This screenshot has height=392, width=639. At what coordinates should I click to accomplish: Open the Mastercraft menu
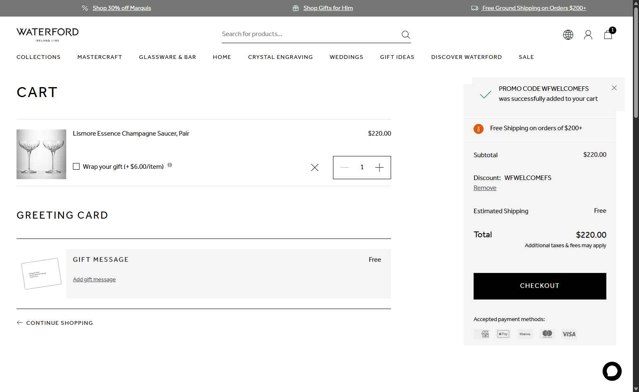pos(100,57)
